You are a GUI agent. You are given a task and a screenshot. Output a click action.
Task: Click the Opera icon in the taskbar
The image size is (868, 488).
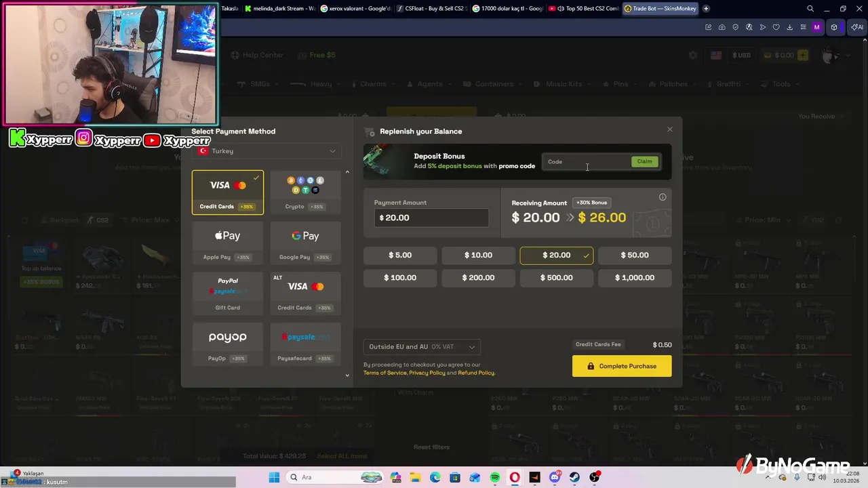tap(515, 477)
